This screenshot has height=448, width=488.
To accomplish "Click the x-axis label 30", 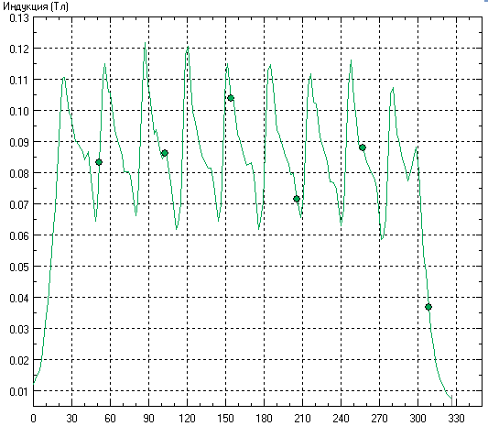I will (x=72, y=419).
